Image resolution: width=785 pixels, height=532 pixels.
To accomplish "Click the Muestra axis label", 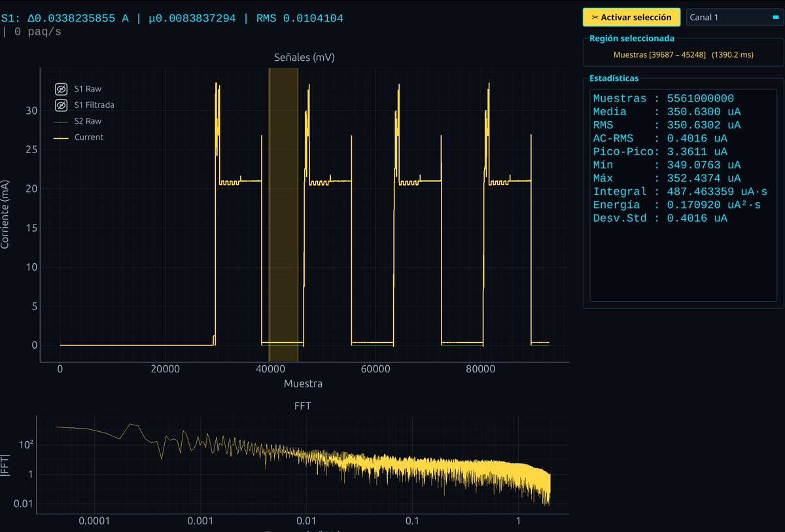I will [x=303, y=383].
